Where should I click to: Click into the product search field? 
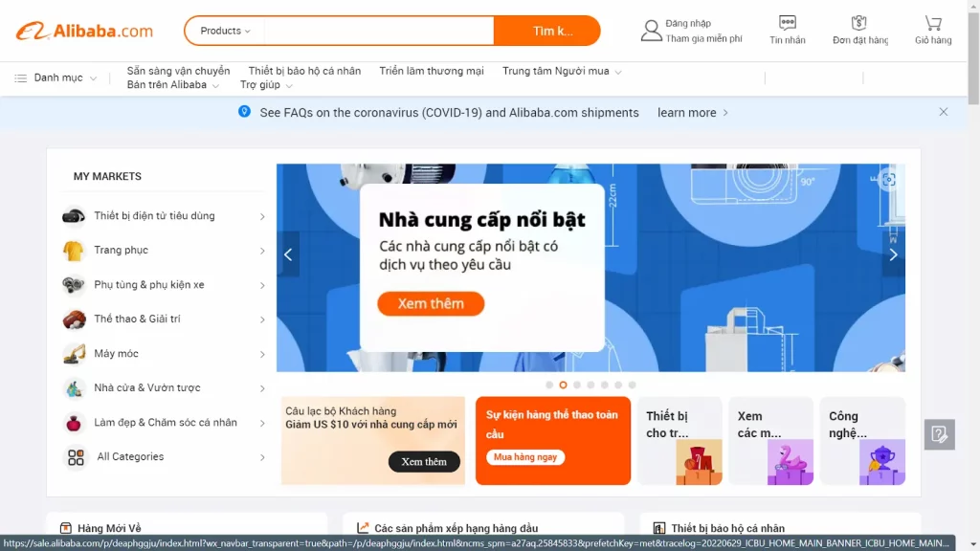click(x=379, y=31)
